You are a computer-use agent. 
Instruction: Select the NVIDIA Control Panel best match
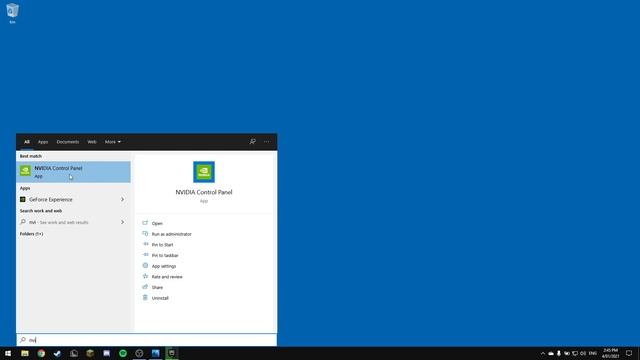(73, 172)
